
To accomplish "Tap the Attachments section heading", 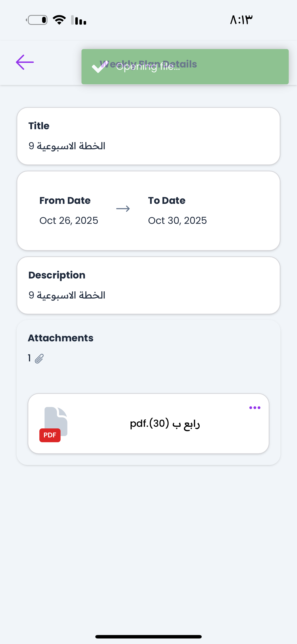I will point(61,338).
